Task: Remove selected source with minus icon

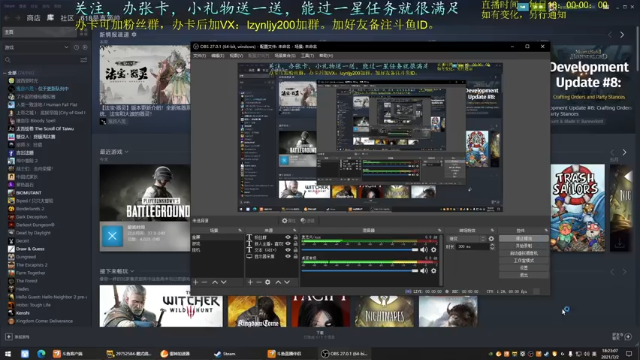Action: coord(259,282)
